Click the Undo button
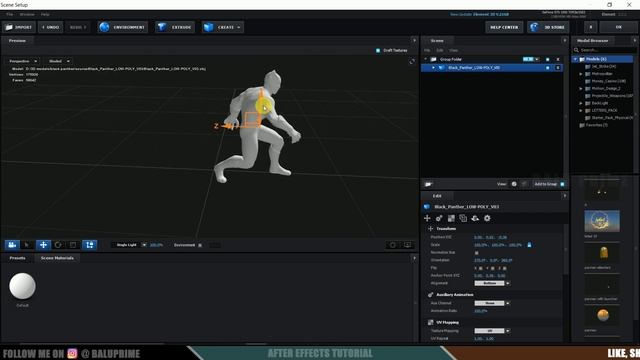The width and height of the screenshot is (640, 360). point(51,27)
